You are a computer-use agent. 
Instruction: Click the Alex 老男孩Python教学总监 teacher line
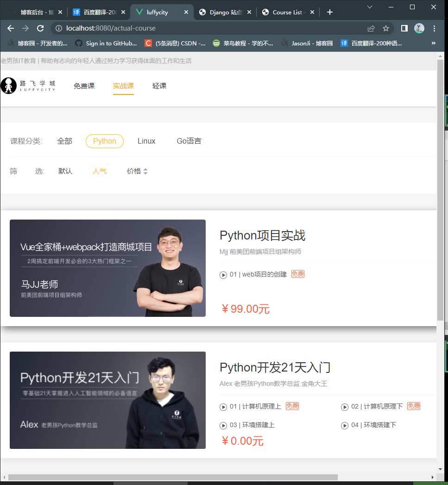click(273, 384)
